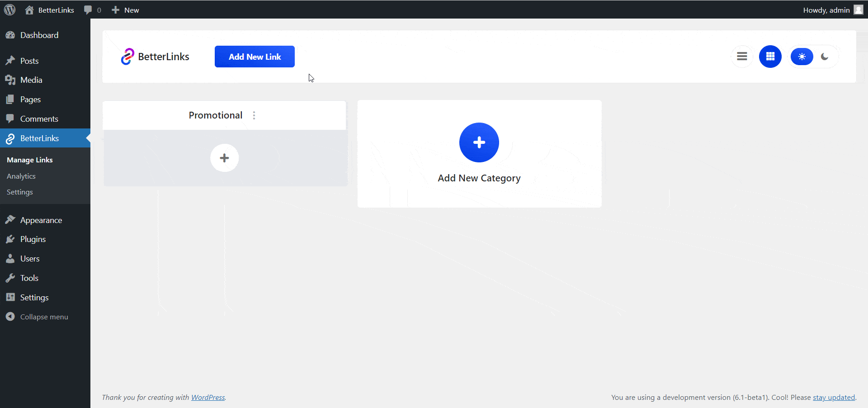Open the New dropdown in admin bar
Image resolution: width=868 pixels, height=408 pixels.
coord(125,9)
